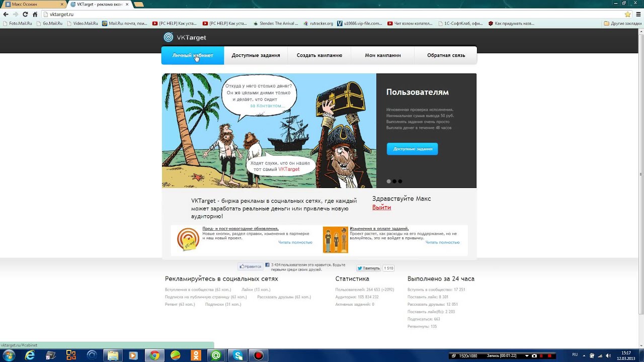Screen dimensions: 644x362
Task: Click the blue Доступные задания button
Action: click(x=412, y=149)
